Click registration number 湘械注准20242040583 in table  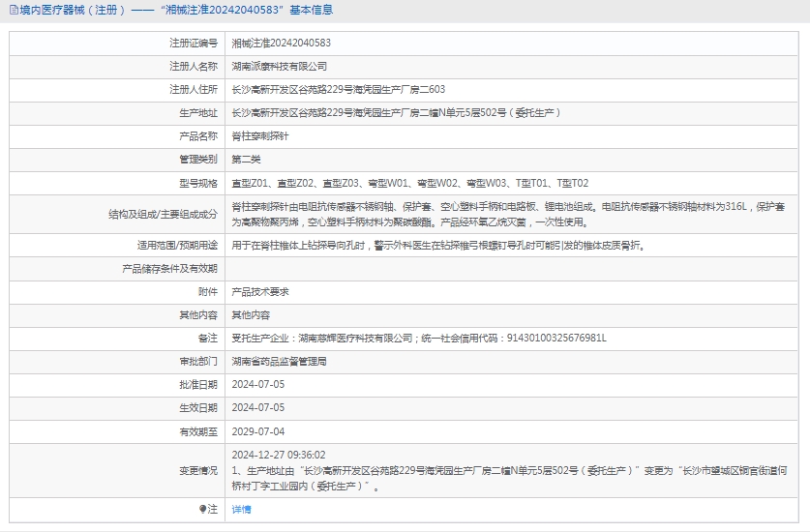tap(281, 44)
